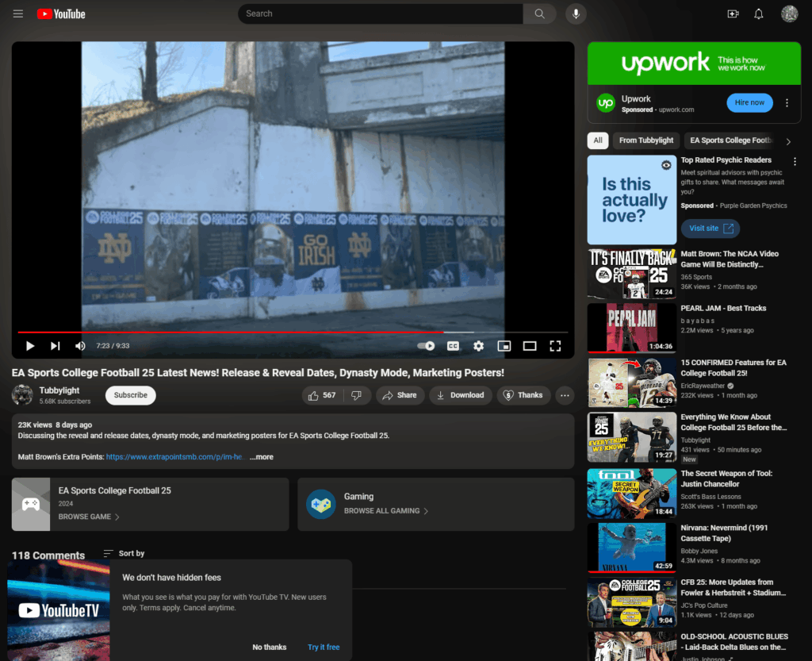
Task: Open more actions menu next to Thanks
Action: click(x=565, y=395)
